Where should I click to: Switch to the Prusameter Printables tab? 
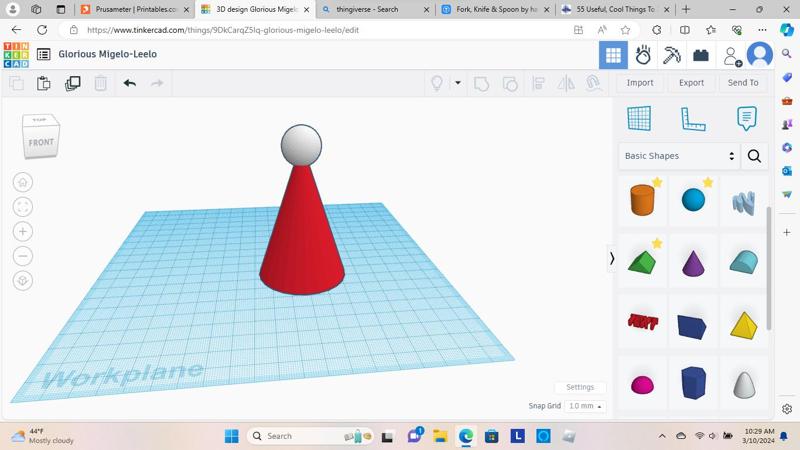tap(136, 9)
